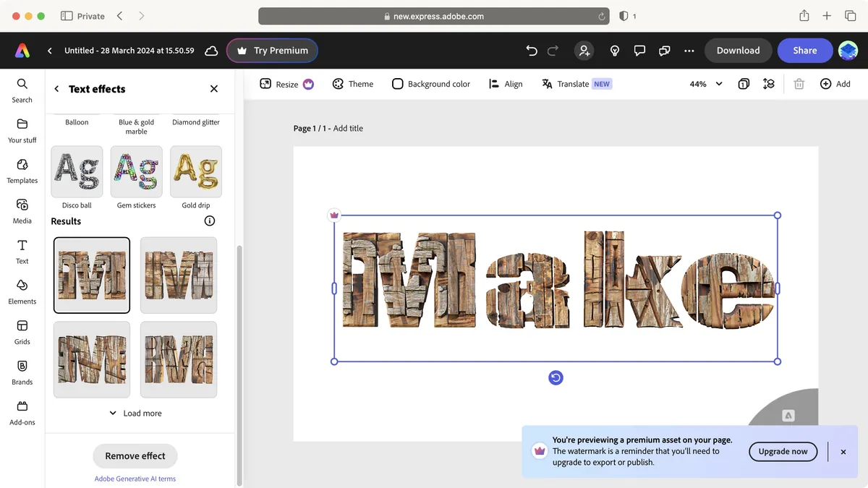The image size is (868, 488).
Task: Open the Background color picker
Action: coord(431,84)
